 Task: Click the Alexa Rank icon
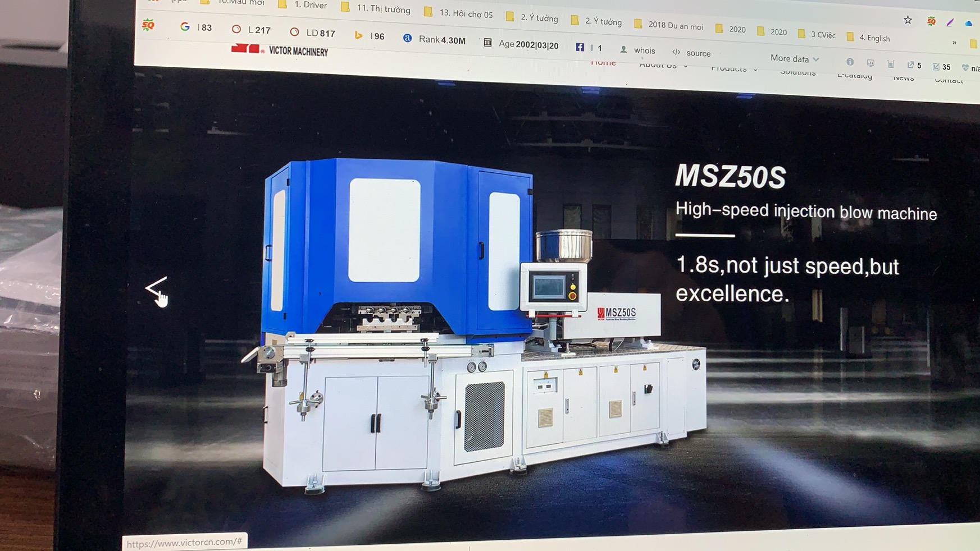coord(407,38)
